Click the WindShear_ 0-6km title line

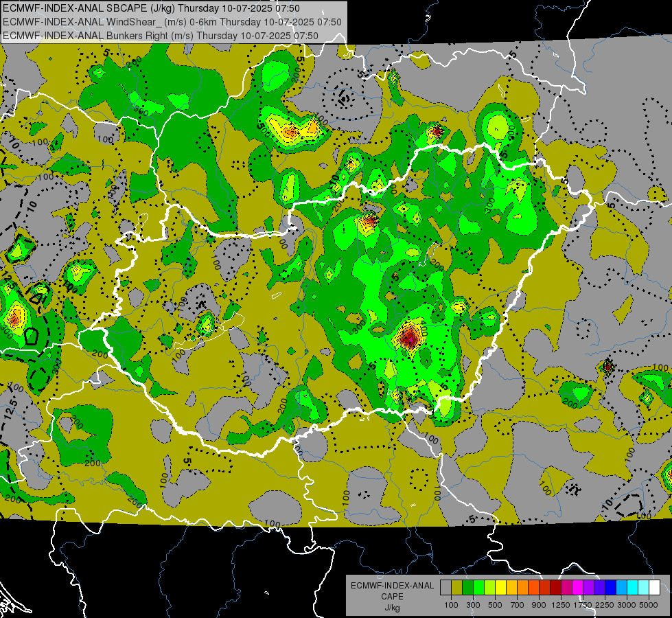pyautogui.click(x=172, y=22)
